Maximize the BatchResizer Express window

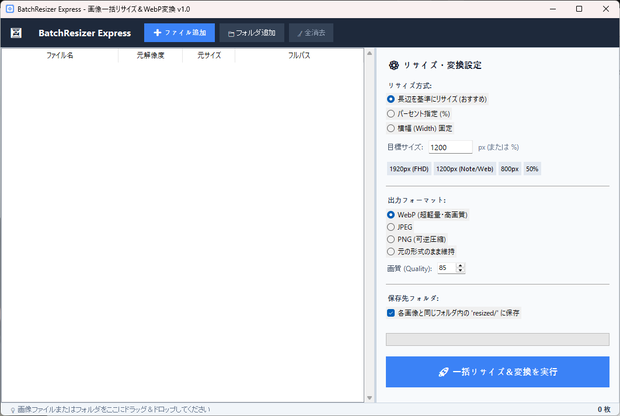(579, 9)
